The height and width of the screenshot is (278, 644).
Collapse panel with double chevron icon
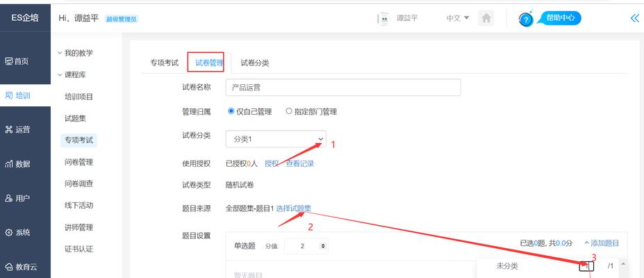coord(634,19)
